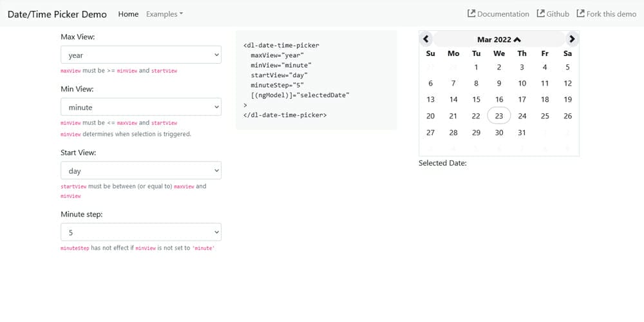Viewport: 644px width, 322px height.
Task: Go to the Home nav item
Action: (128, 14)
